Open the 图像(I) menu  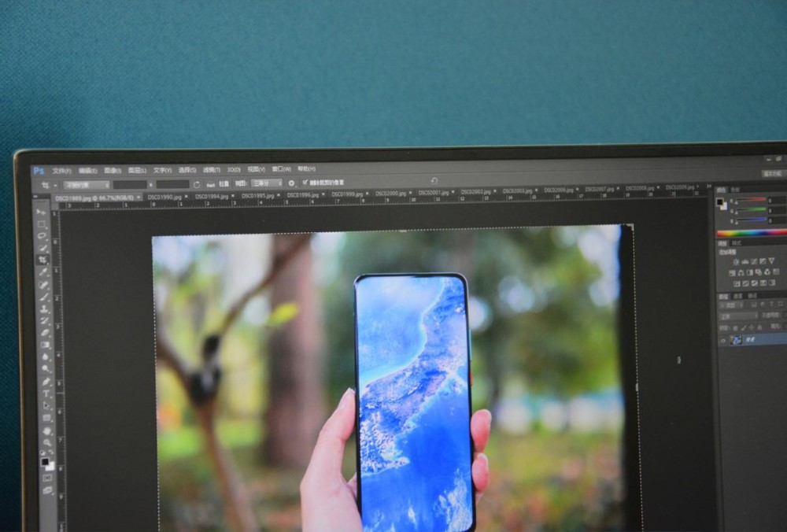click(x=113, y=171)
